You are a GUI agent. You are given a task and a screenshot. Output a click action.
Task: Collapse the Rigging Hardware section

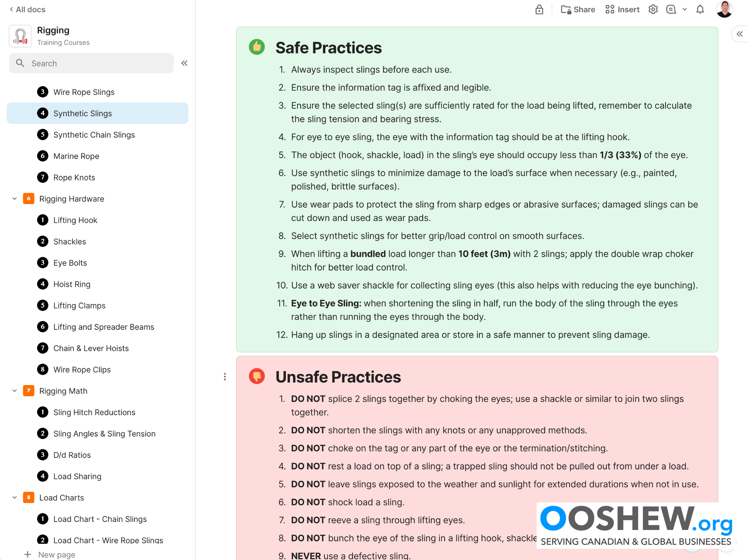14,199
